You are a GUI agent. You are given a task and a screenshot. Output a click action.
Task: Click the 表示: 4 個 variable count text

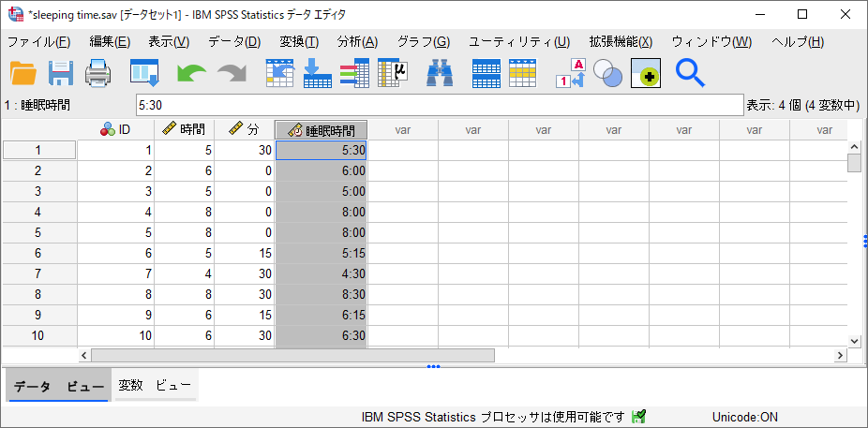(802, 105)
